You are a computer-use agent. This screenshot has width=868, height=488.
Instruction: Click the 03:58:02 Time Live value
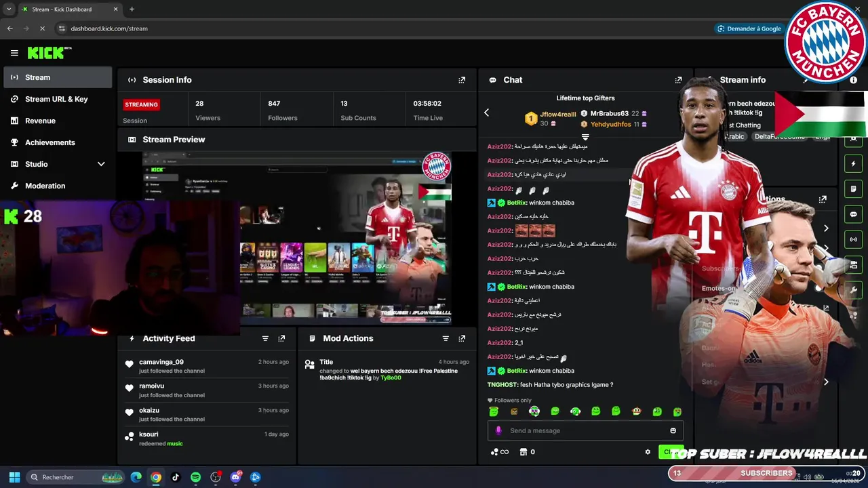[427, 104]
